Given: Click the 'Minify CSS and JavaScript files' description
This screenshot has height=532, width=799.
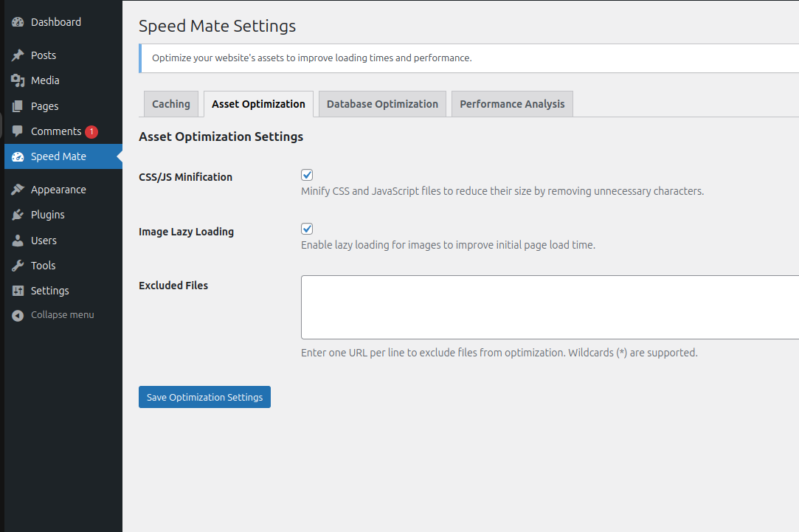Looking at the screenshot, I should click(502, 191).
